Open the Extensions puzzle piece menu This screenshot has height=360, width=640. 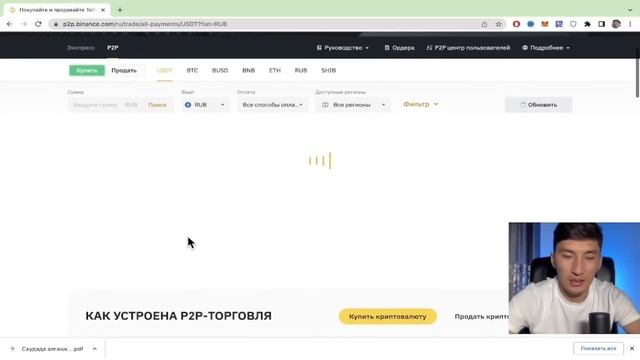pos(587,24)
